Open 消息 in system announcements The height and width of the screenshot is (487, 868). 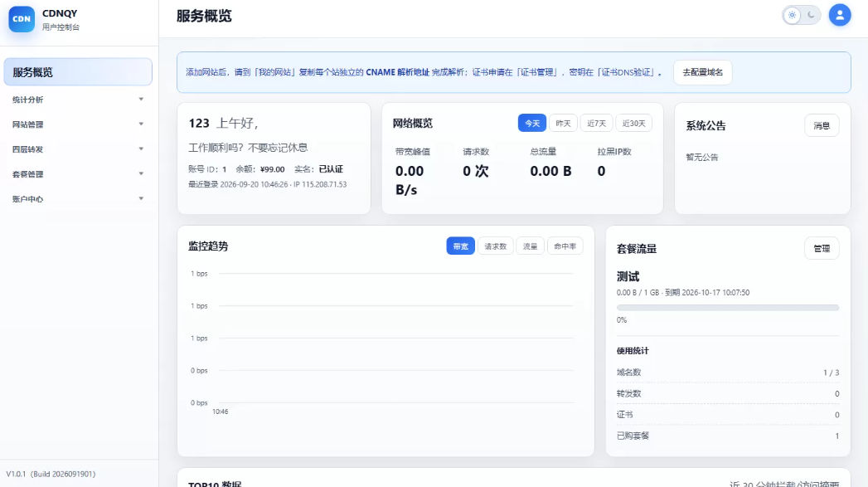click(x=822, y=126)
